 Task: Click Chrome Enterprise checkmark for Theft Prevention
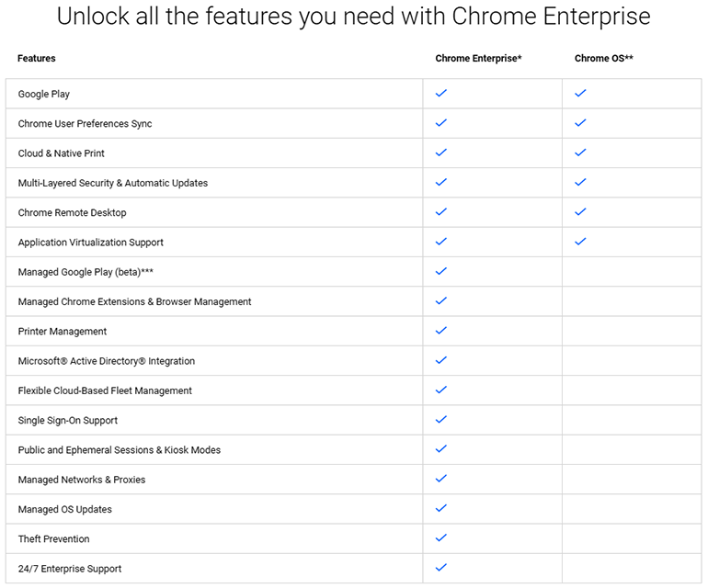tap(441, 537)
